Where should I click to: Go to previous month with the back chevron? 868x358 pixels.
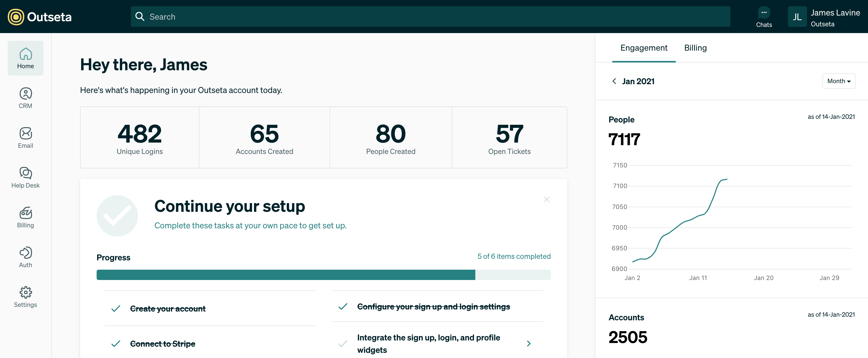click(614, 81)
